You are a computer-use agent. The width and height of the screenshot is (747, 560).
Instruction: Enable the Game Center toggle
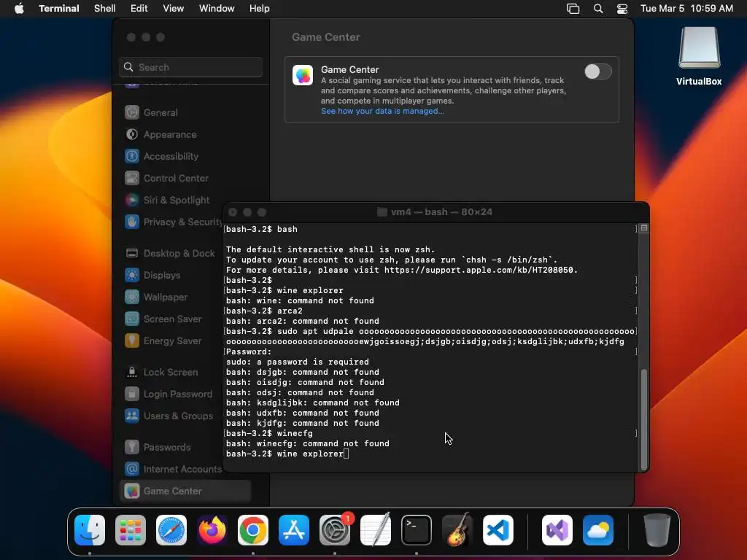[x=598, y=72]
